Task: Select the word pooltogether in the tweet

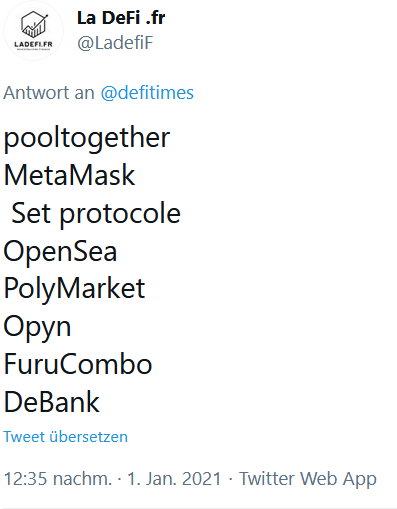Action: [87, 138]
